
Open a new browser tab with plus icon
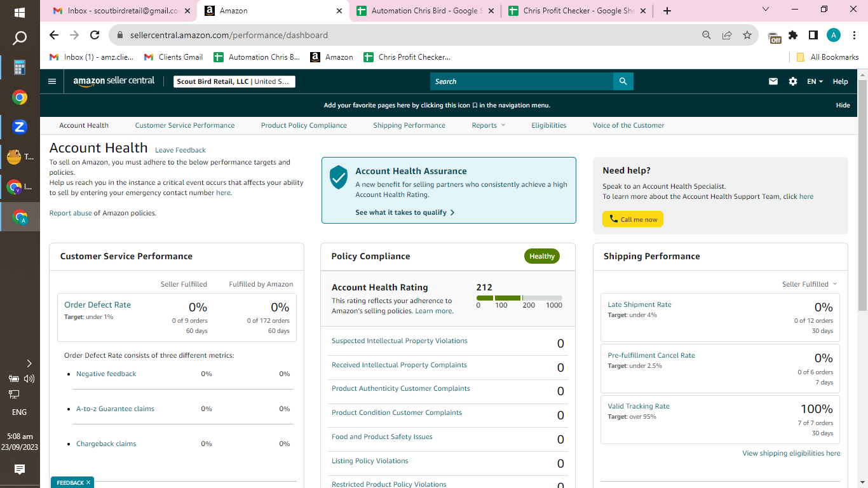click(667, 11)
